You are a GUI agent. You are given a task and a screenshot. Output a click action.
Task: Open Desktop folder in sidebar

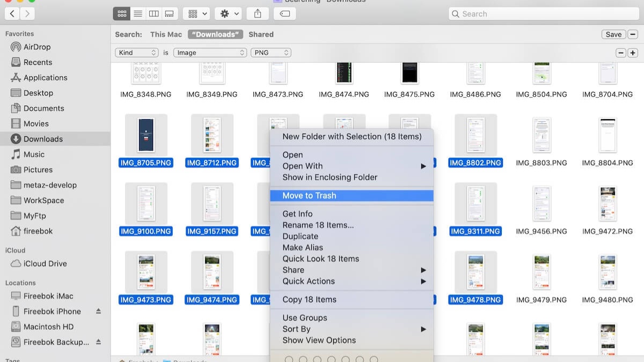(x=38, y=93)
